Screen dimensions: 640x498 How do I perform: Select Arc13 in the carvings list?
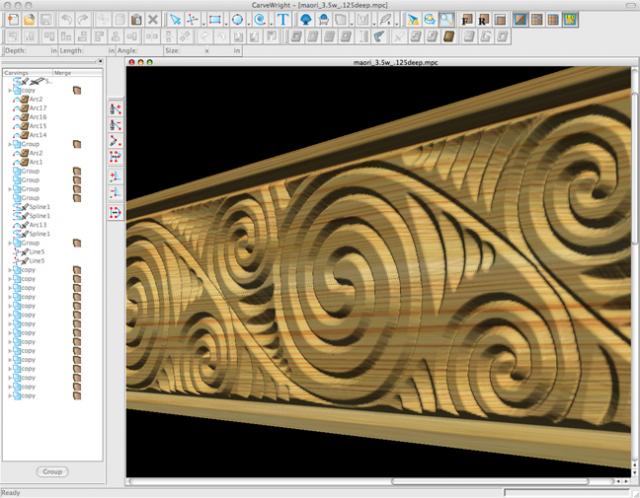(37, 225)
